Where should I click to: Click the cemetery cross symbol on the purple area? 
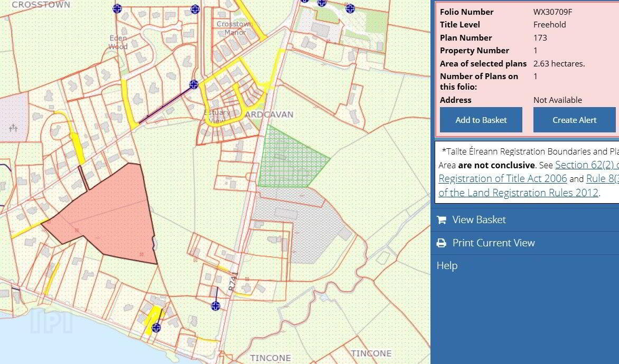[13, 127]
